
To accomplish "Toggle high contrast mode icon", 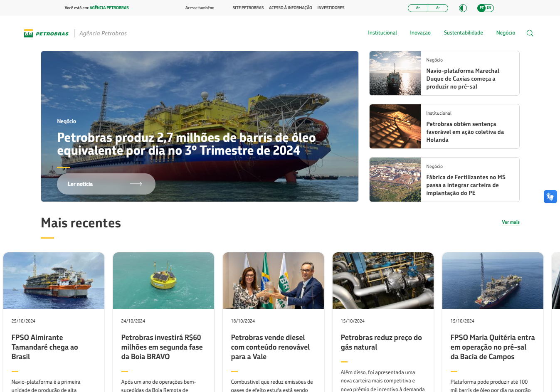I will [463, 8].
